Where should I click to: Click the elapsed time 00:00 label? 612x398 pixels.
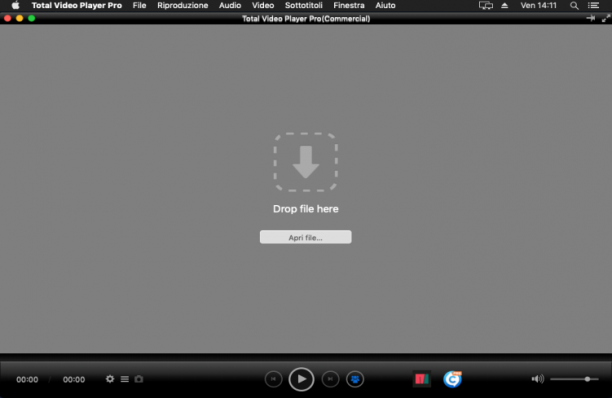pos(27,379)
